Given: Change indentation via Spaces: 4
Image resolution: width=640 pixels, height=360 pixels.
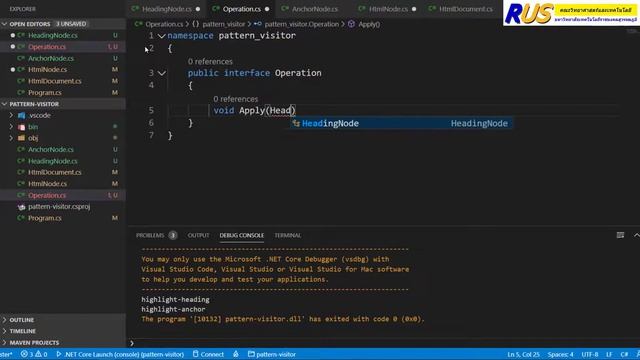Looking at the screenshot, I should 560,354.
